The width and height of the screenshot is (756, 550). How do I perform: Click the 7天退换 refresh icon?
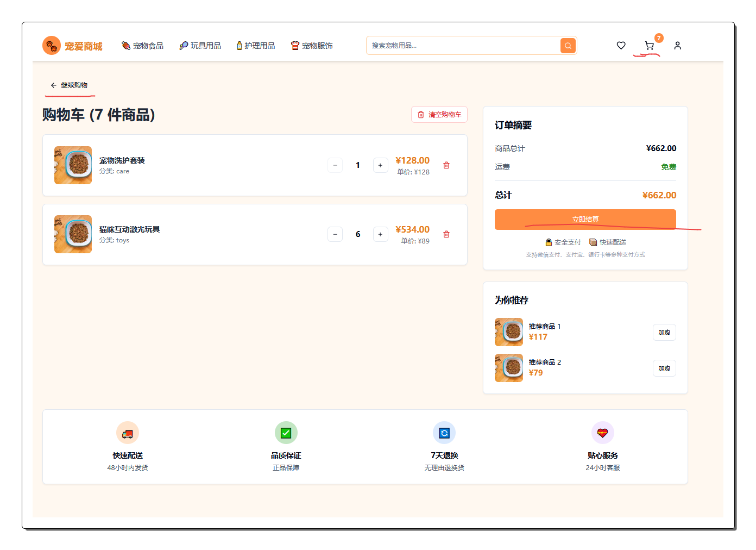pyautogui.click(x=444, y=433)
